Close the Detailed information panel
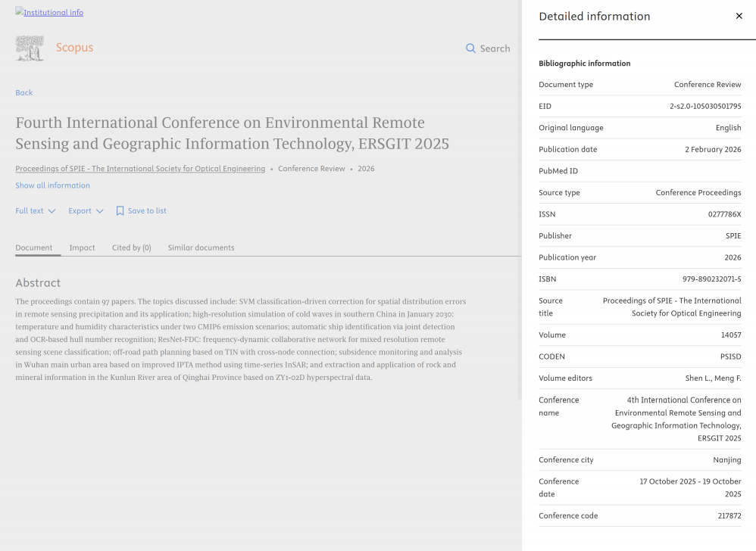This screenshot has height=551, width=756. pyautogui.click(x=739, y=16)
